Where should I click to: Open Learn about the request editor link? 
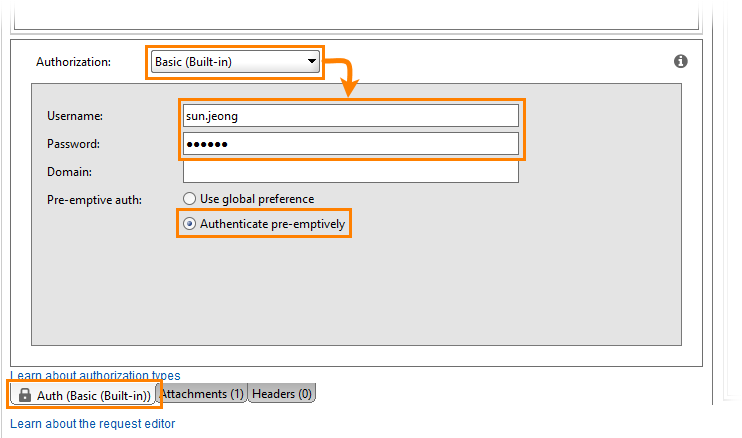click(x=93, y=423)
